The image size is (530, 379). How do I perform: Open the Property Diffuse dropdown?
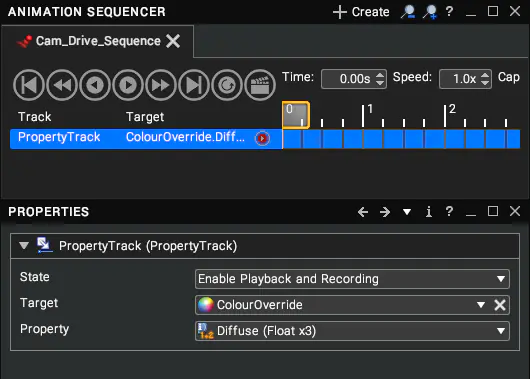point(352,331)
